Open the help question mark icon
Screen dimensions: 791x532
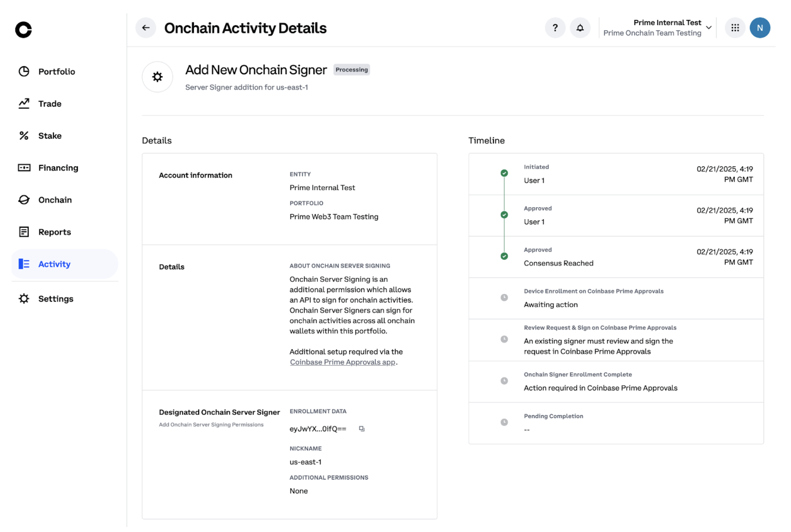pyautogui.click(x=555, y=28)
